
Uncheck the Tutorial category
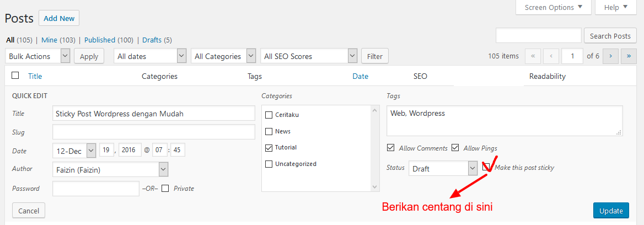[x=269, y=147]
